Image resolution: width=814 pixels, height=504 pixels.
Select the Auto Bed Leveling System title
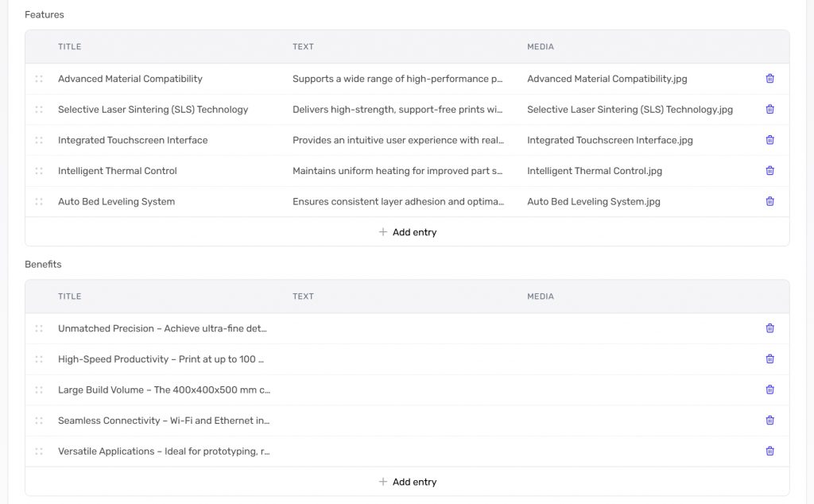(116, 202)
